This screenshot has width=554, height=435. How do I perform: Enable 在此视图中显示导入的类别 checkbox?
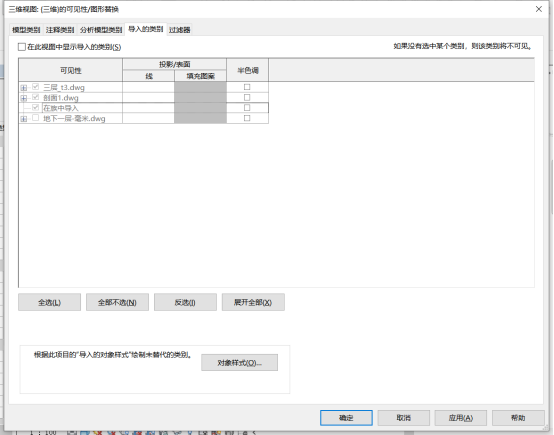click(22, 47)
